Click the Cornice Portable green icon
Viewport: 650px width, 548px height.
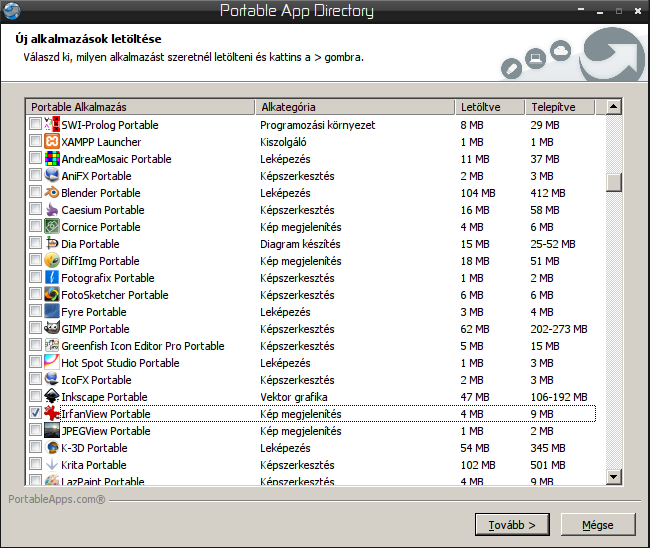tap(52, 227)
